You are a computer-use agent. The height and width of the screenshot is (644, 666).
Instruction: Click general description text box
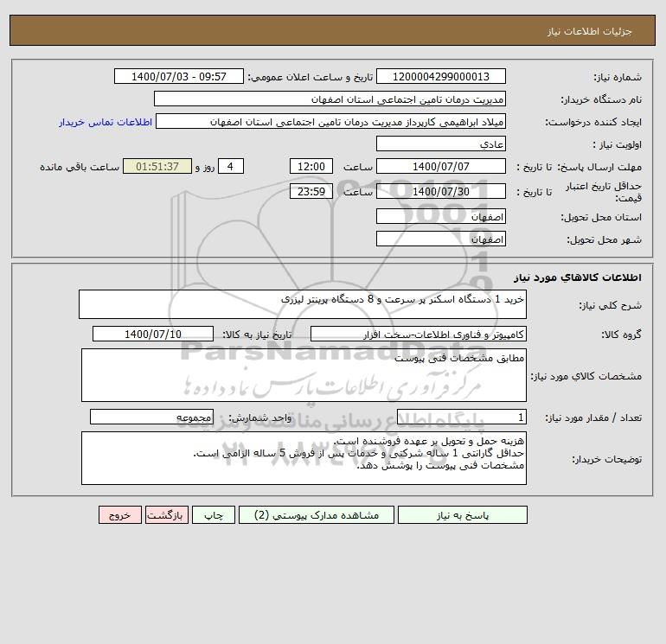click(303, 304)
